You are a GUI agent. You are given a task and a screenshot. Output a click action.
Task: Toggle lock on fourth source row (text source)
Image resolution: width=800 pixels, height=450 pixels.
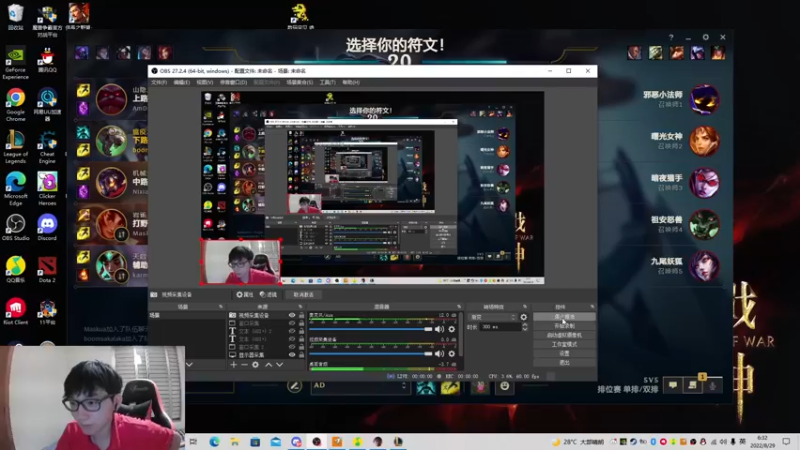point(301,339)
